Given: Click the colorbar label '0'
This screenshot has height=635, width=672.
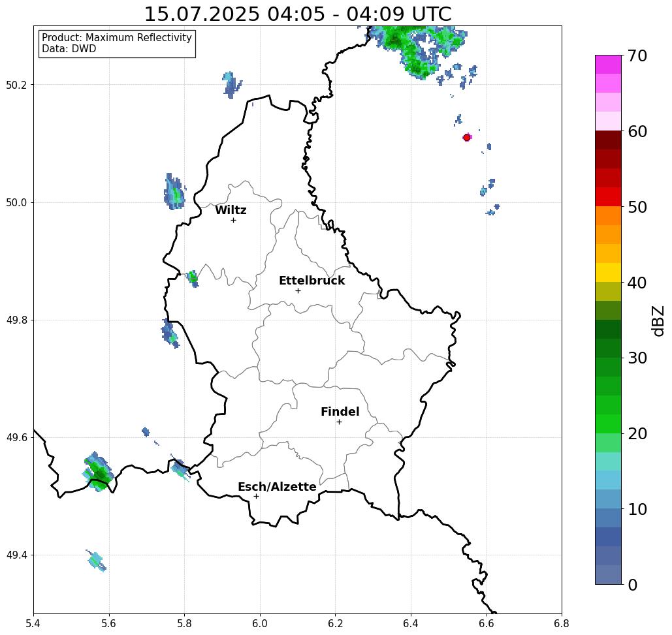Looking at the screenshot, I should pos(633,585).
